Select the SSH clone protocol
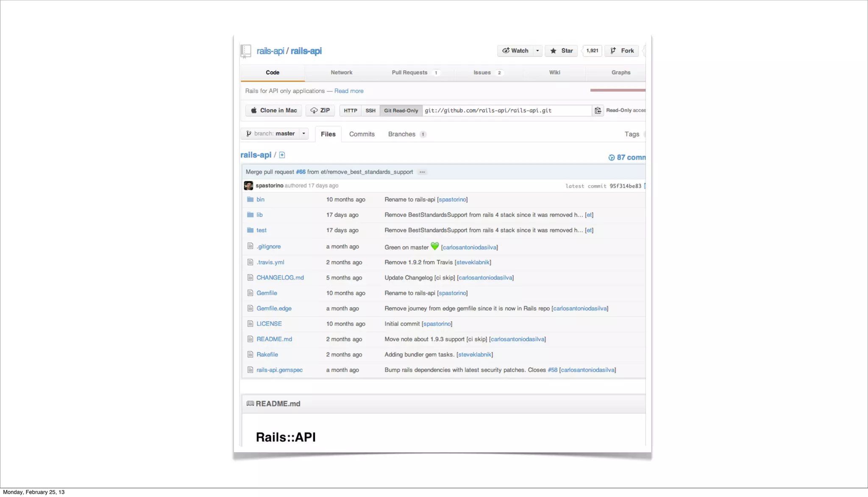The image size is (868, 497). click(x=370, y=111)
